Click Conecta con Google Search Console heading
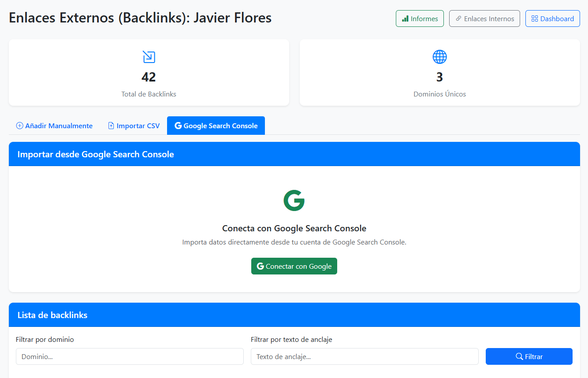Screen dimensions: 588x378 (x=294, y=228)
